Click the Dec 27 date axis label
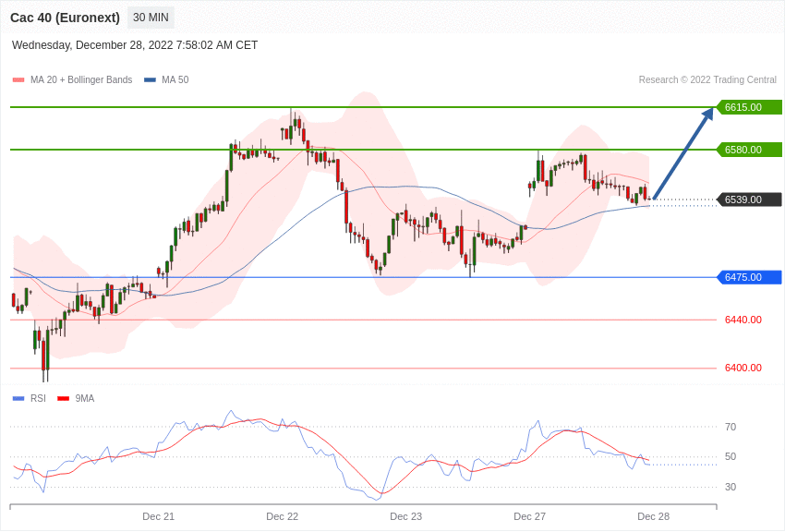This screenshot has height=532, width=785. pyautogui.click(x=529, y=516)
